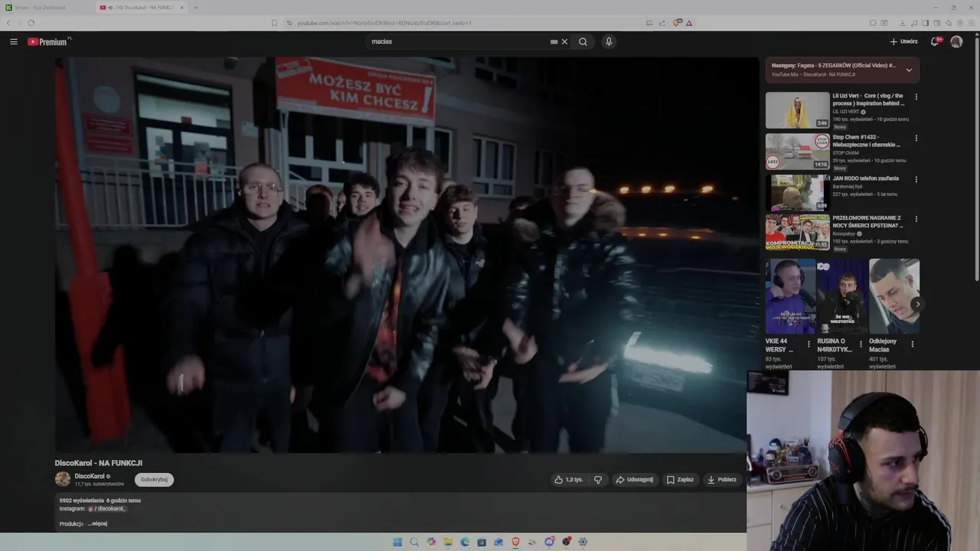This screenshot has height=551, width=980.
Task: Open OBS Studio from the taskbar
Action: coord(566,542)
